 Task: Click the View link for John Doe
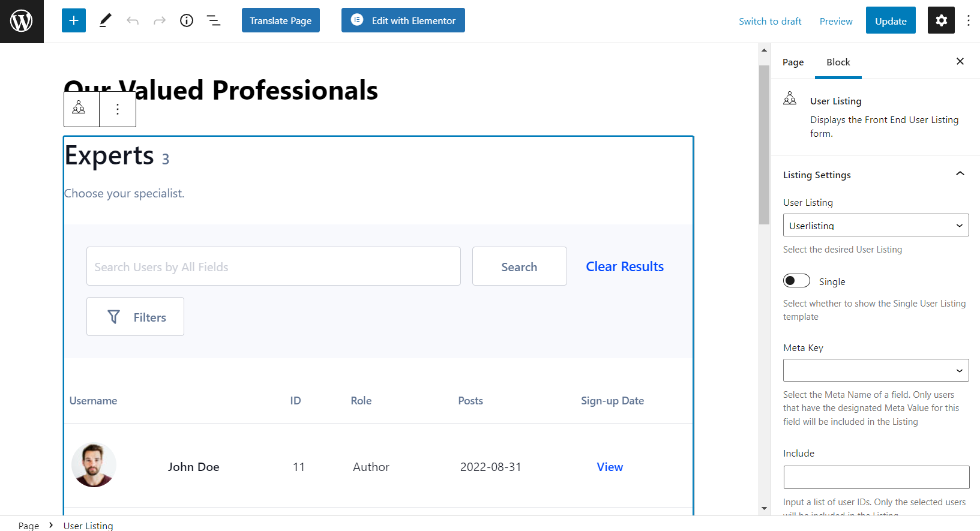[x=610, y=467]
